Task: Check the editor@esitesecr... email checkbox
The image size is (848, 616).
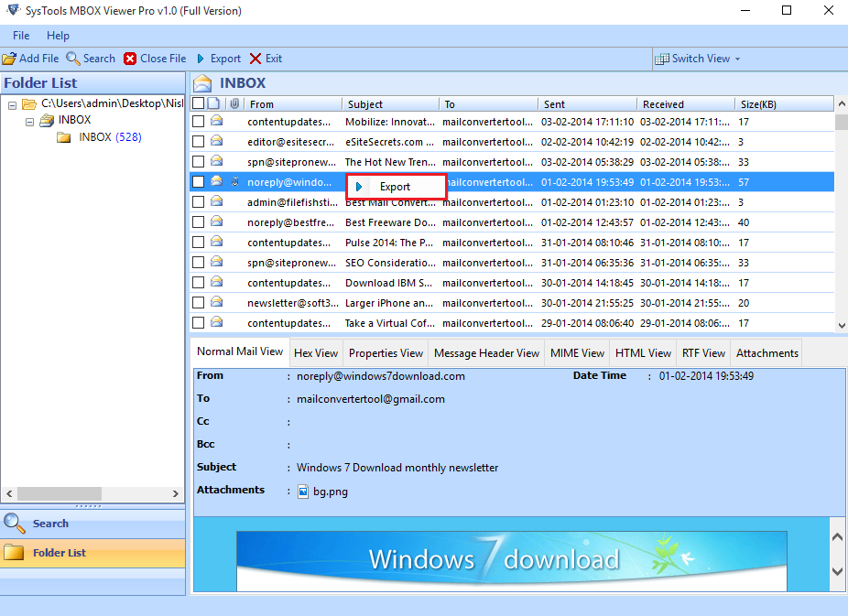Action: point(199,142)
